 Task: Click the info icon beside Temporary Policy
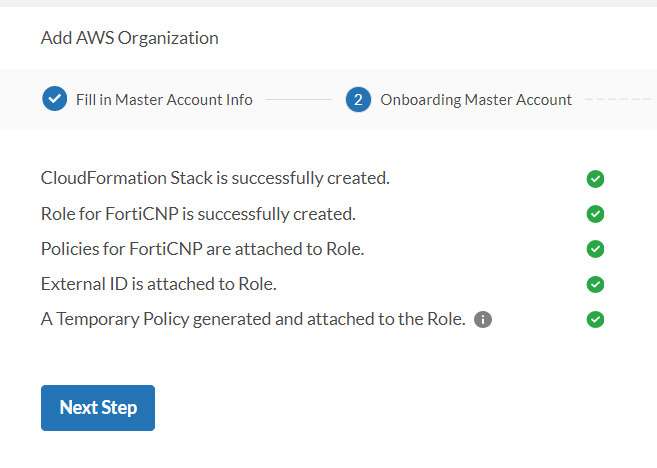pos(483,320)
